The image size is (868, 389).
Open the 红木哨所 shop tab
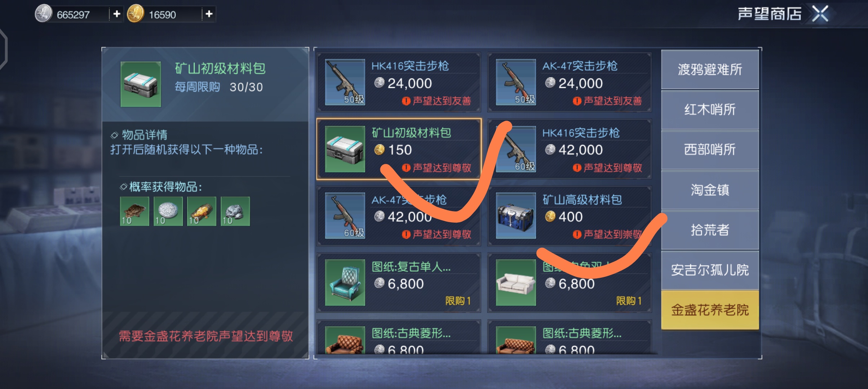tap(710, 109)
